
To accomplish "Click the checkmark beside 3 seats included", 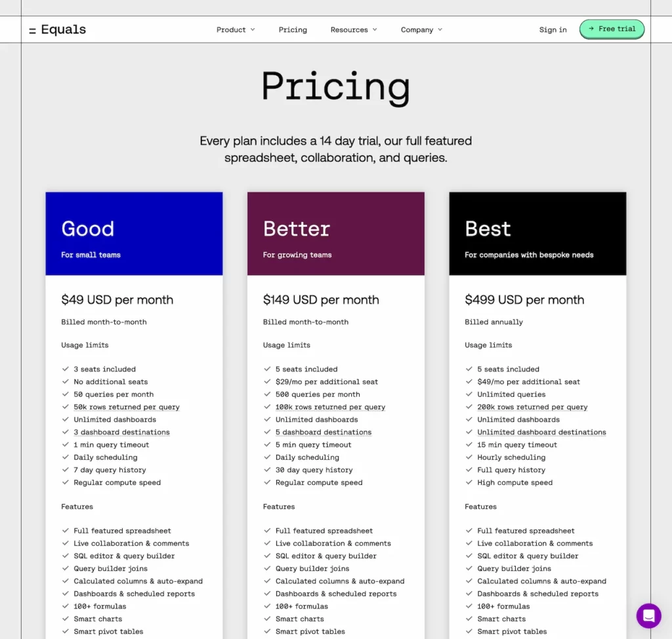I will [66, 369].
